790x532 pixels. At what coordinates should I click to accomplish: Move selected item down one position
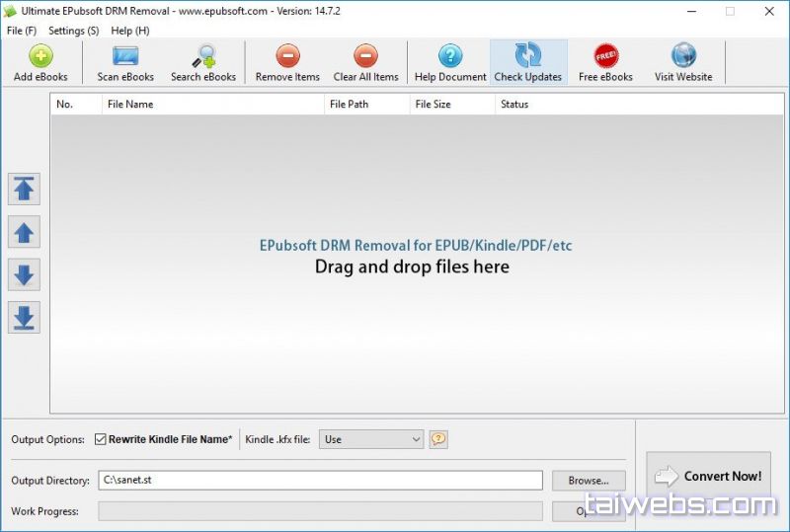[x=25, y=274]
